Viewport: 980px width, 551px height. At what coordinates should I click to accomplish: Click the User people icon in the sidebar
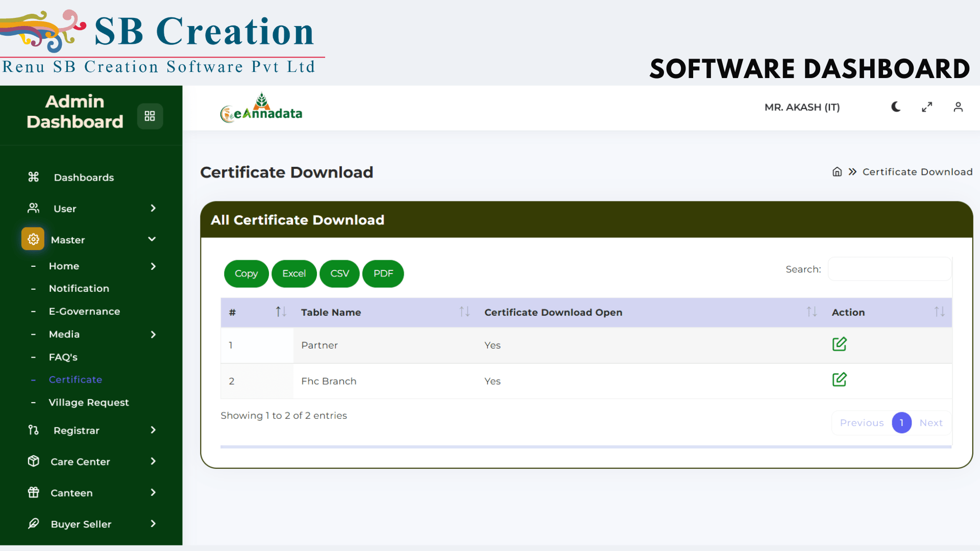tap(33, 208)
